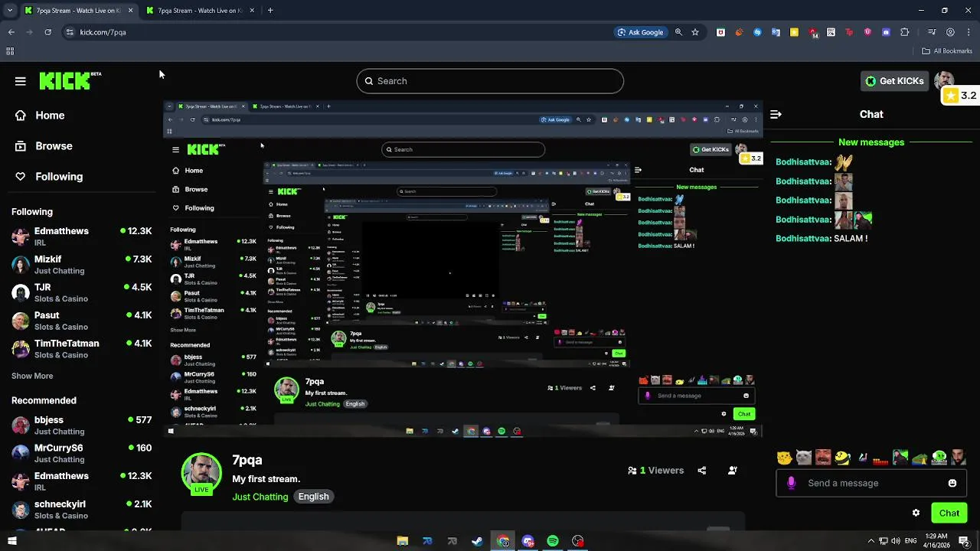The height and width of the screenshot is (551, 980).
Task: Open MrCurryS6 recommended channel
Action: pos(81,453)
